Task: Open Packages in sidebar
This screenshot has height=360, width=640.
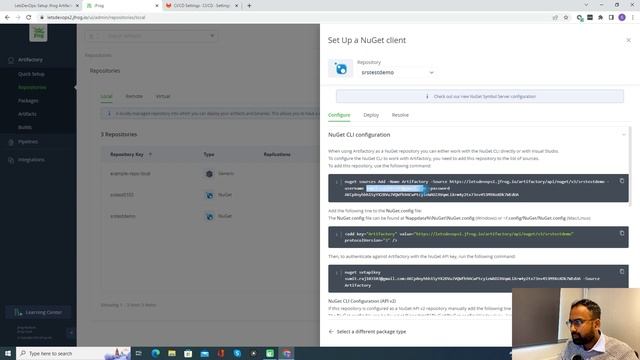Action: point(28,100)
